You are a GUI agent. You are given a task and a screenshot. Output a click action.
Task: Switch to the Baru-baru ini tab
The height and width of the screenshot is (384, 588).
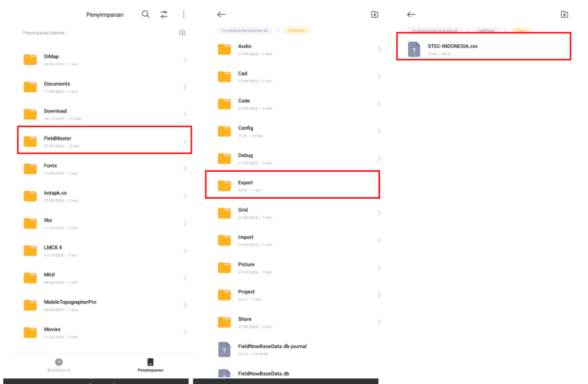pos(59,365)
